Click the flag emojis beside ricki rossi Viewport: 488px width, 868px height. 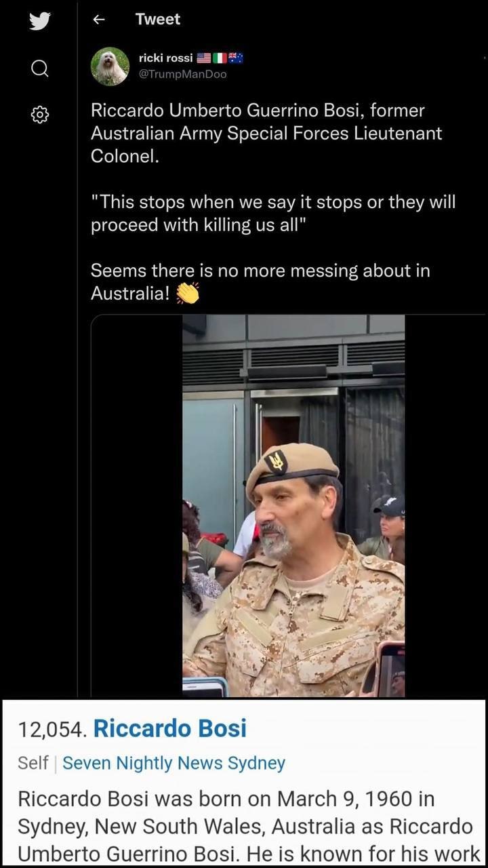(220, 58)
